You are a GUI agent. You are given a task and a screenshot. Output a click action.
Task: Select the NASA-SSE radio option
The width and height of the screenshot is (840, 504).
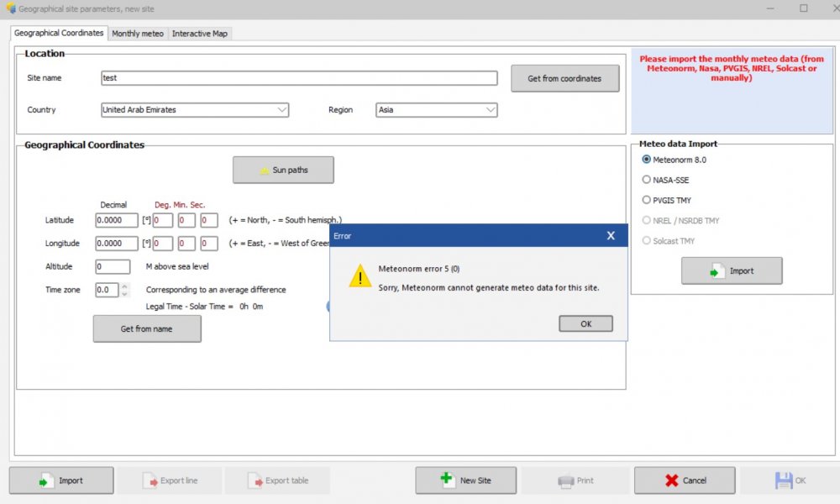646,180
